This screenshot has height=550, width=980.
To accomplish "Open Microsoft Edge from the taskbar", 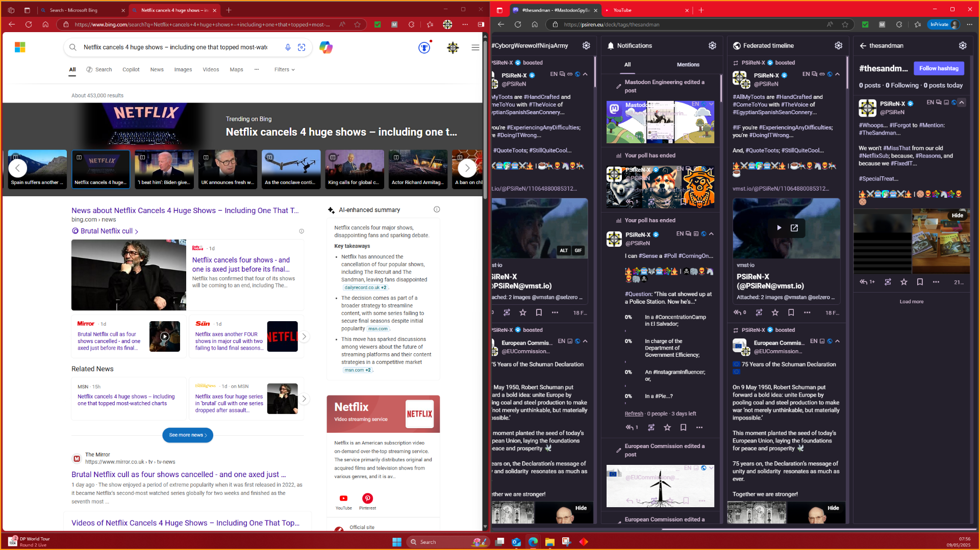I will [x=533, y=541].
